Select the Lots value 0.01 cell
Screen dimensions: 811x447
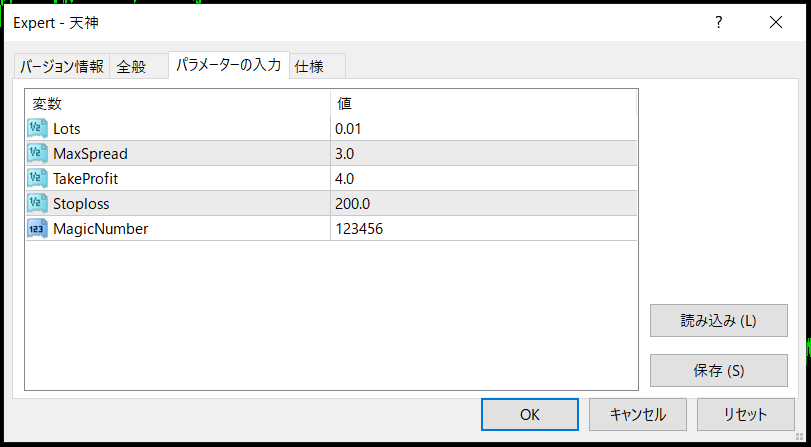tap(484, 128)
